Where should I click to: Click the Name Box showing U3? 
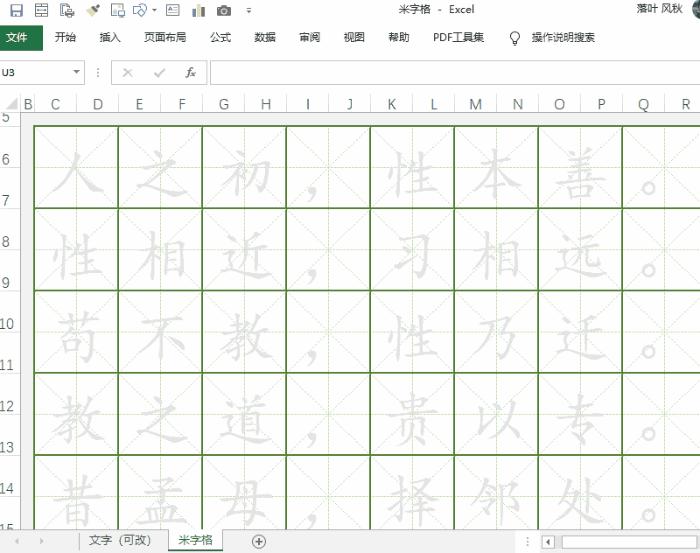click(x=34, y=72)
